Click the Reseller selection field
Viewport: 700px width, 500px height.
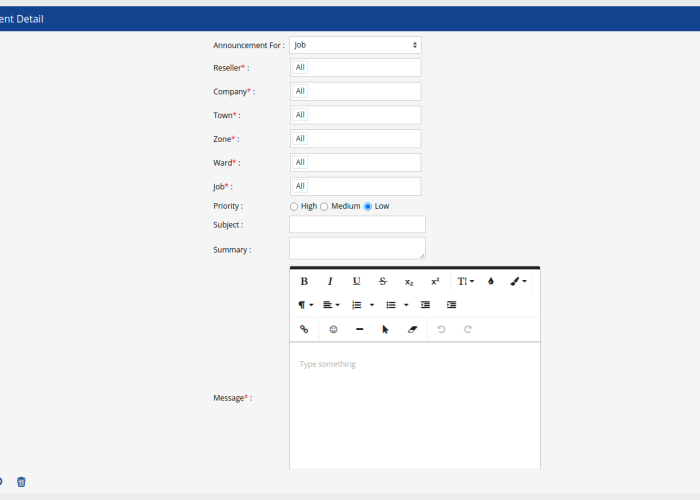pos(355,68)
